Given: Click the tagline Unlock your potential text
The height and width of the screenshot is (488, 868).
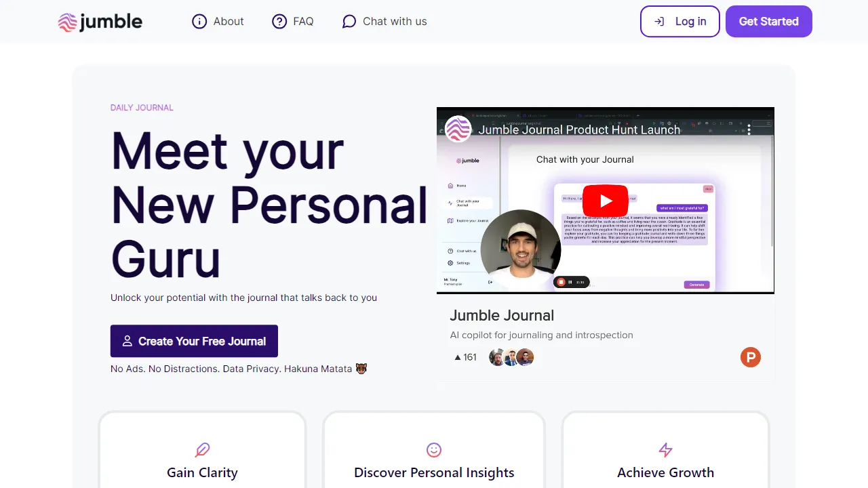Looking at the screenshot, I should (x=243, y=298).
